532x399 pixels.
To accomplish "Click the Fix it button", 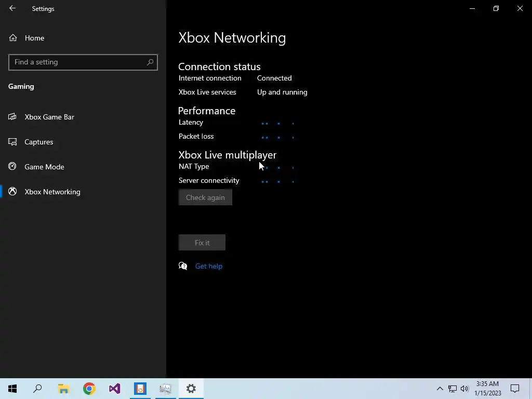I will pos(202,243).
